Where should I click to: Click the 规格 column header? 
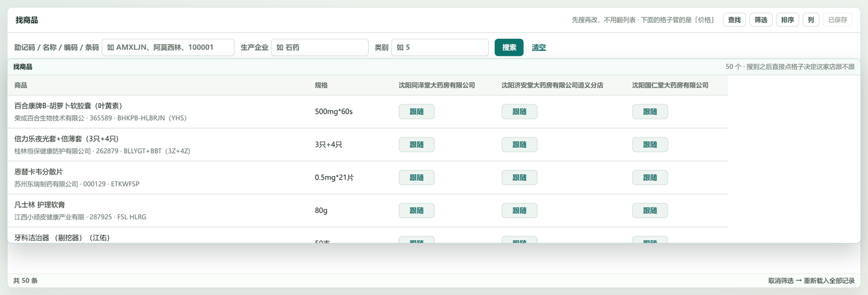click(321, 85)
